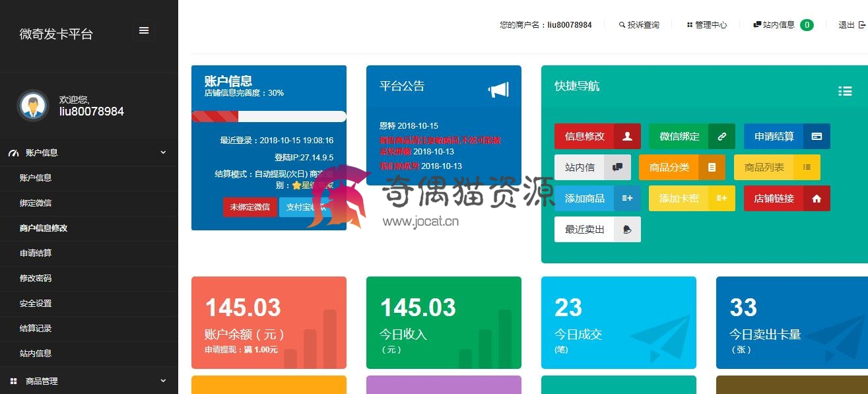Click the green message count badge

click(807, 25)
